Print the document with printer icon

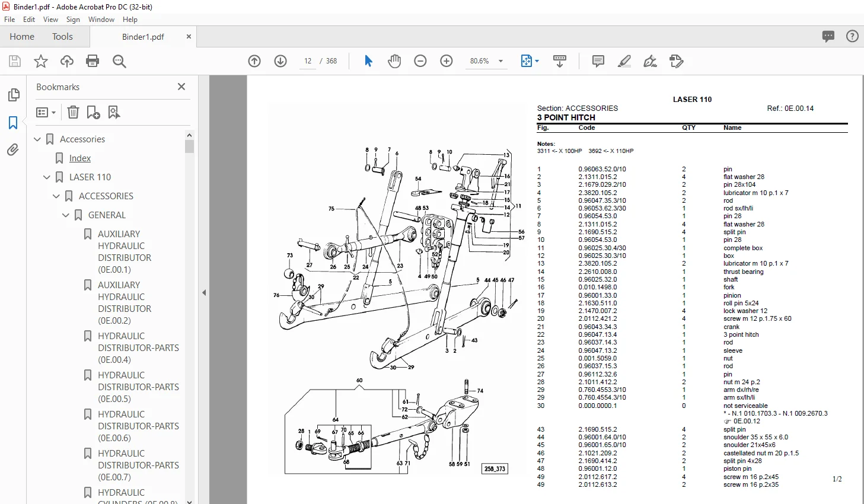(93, 61)
